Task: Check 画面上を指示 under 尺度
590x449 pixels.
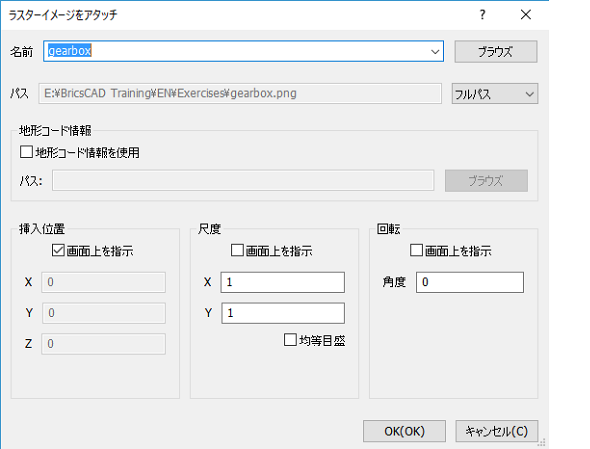Action: point(237,250)
